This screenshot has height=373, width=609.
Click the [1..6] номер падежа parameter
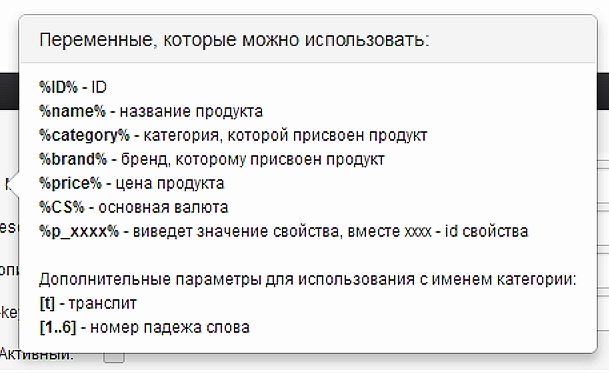(x=144, y=328)
